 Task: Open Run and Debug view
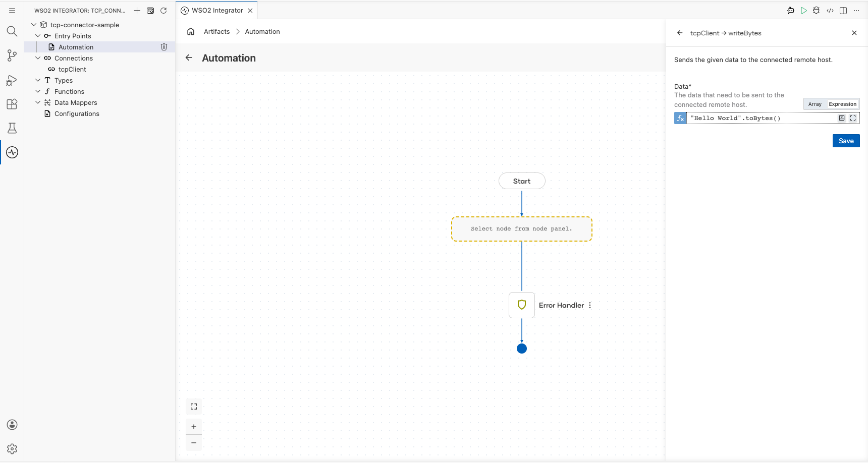(x=12, y=80)
